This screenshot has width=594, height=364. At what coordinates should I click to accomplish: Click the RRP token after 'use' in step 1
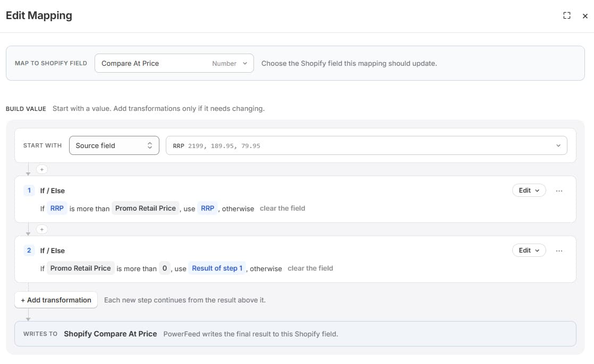(x=208, y=208)
